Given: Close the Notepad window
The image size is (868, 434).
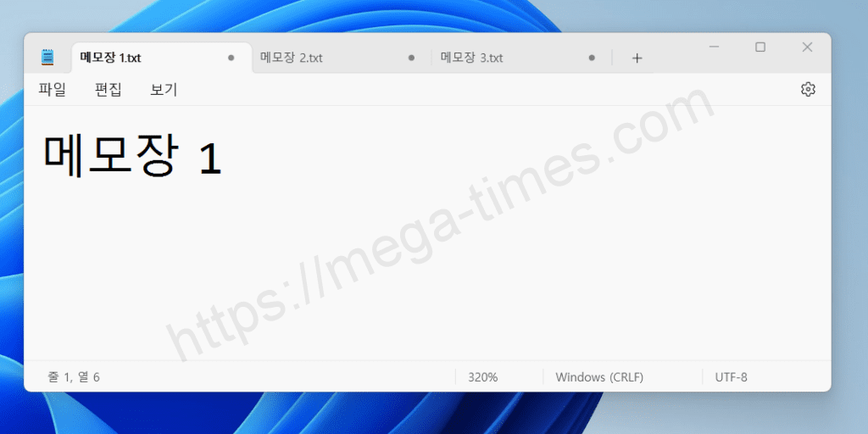Looking at the screenshot, I should point(807,47).
